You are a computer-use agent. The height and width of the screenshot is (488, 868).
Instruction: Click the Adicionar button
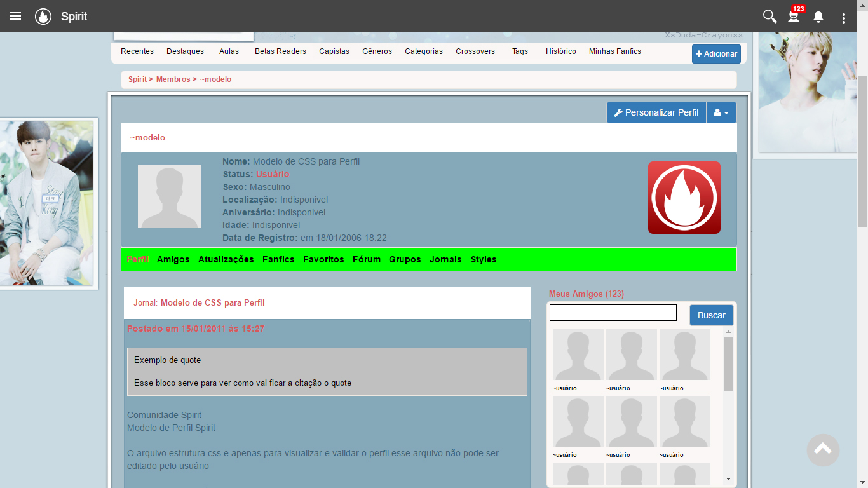click(x=716, y=54)
